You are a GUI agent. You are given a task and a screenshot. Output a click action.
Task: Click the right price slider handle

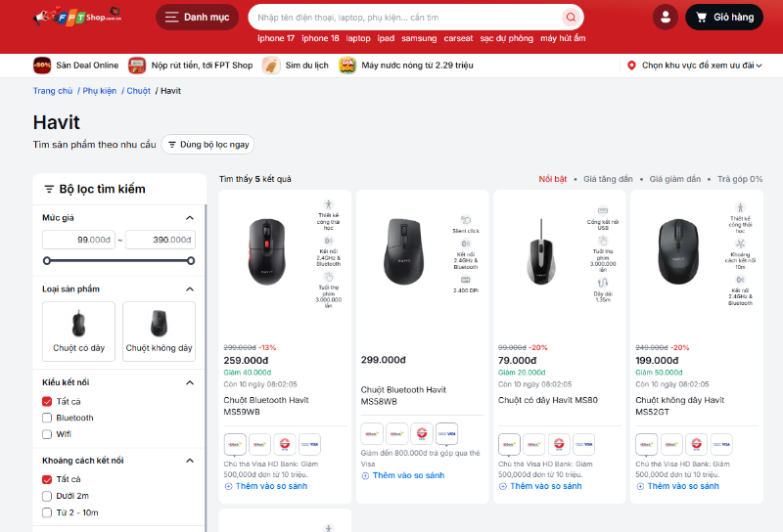tap(191, 260)
